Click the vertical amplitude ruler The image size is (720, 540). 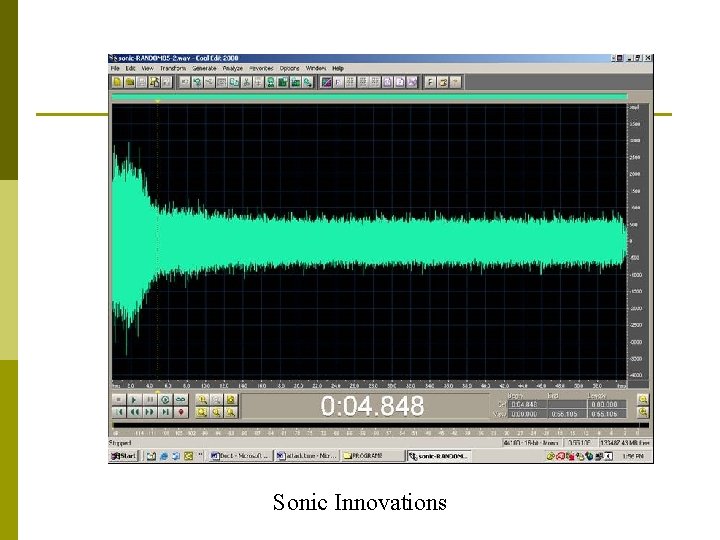637,242
